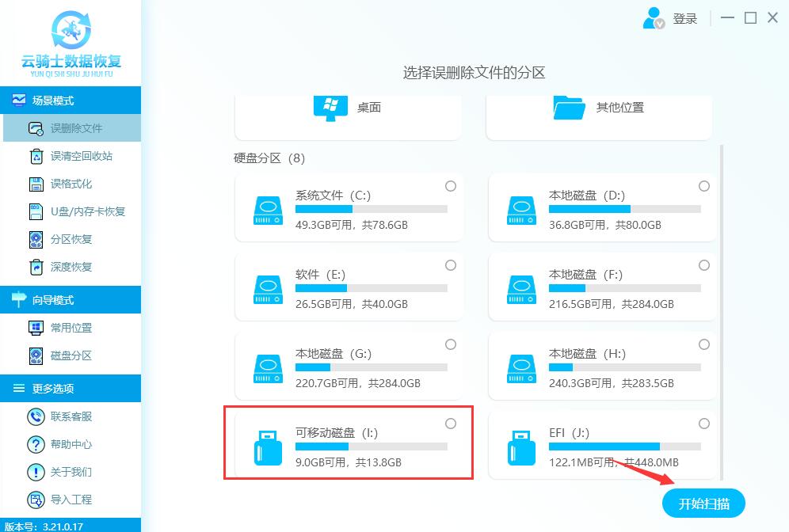Start the scan with 开始扫描 button
Image resolution: width=789 pixels, height=532 pixels.
coord(703,503)
